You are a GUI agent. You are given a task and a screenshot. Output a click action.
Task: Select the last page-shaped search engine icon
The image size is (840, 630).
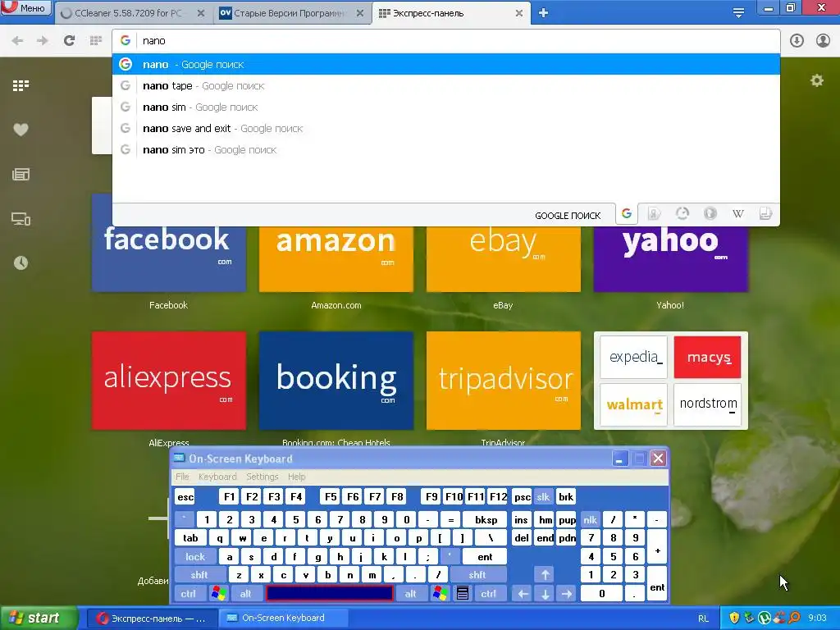click(765, 214)
